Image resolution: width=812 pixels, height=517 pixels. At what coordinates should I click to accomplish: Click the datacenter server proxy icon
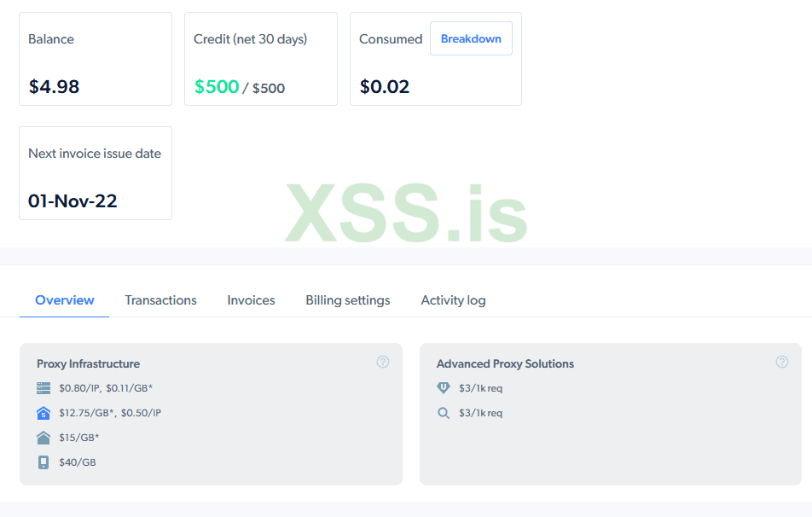click(43, 388)
